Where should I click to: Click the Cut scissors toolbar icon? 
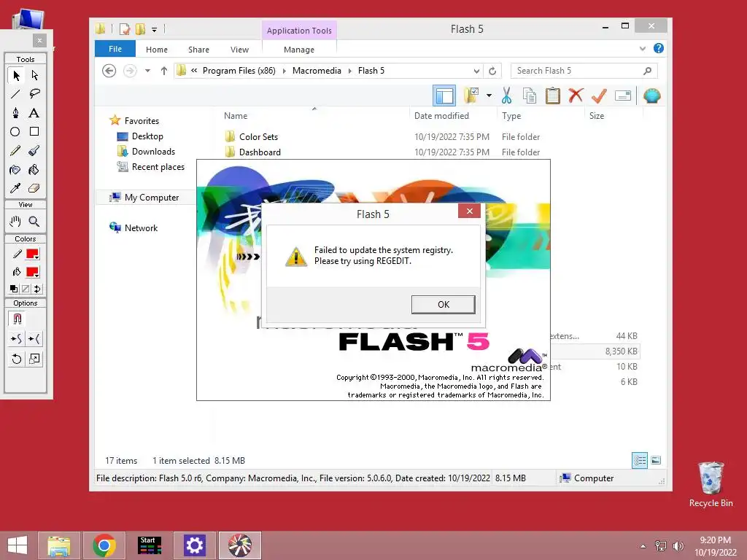(506, 96)
